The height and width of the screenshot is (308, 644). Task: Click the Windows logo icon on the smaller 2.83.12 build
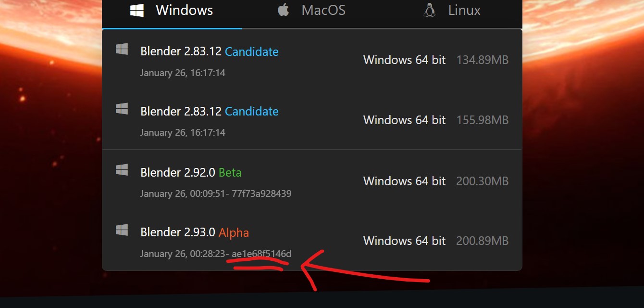tap(123, 49)
